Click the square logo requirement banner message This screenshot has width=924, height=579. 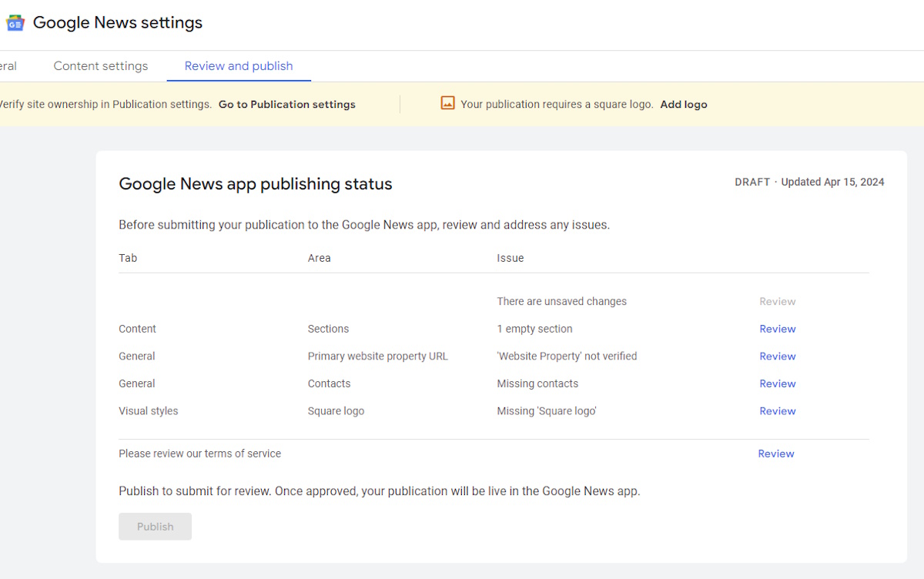coord(556,105)
